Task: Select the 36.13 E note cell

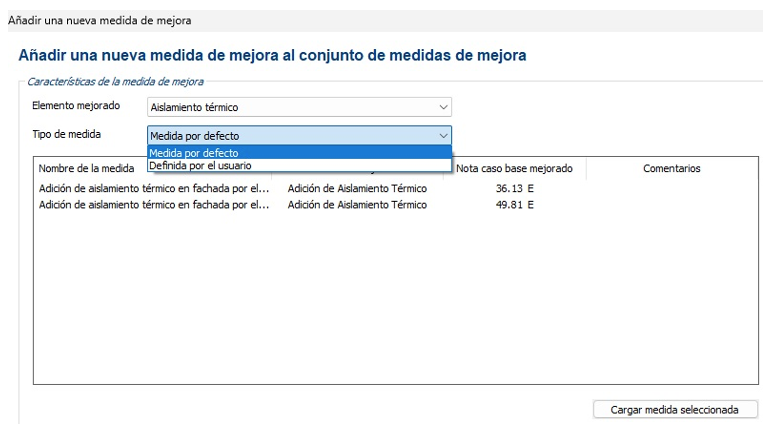Action: click(514, 188)
